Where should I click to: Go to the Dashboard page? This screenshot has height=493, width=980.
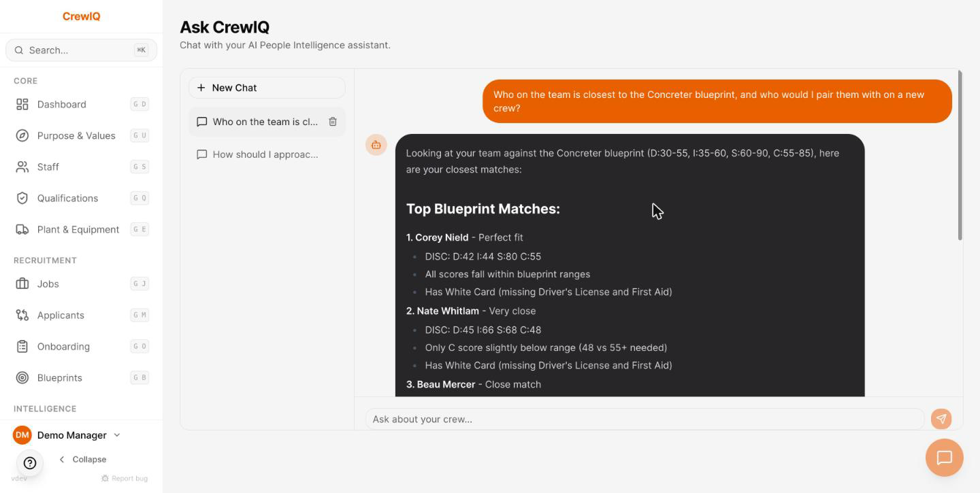point(81,104)
